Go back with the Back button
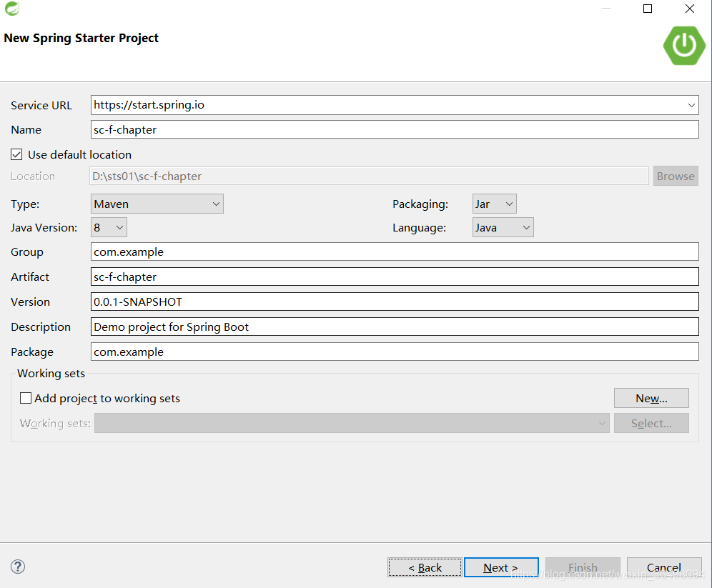This screenshot has height=588, width=712. point(425,567)
